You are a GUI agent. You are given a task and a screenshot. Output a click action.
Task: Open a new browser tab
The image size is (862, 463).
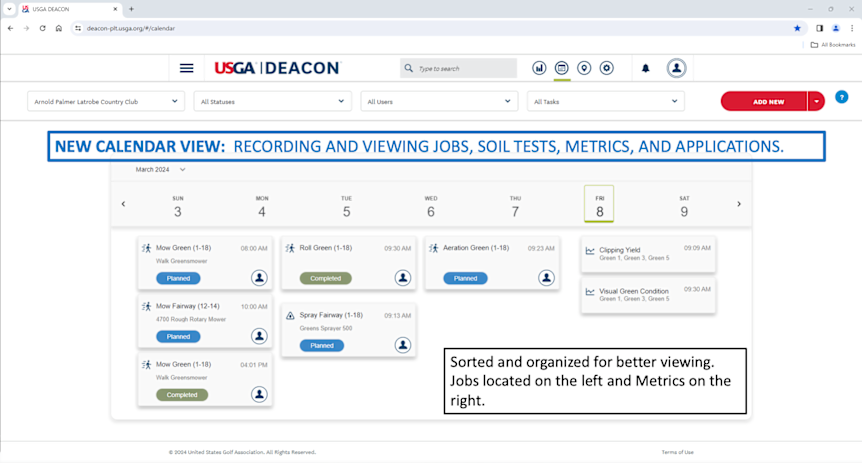[x=131, y=9]
